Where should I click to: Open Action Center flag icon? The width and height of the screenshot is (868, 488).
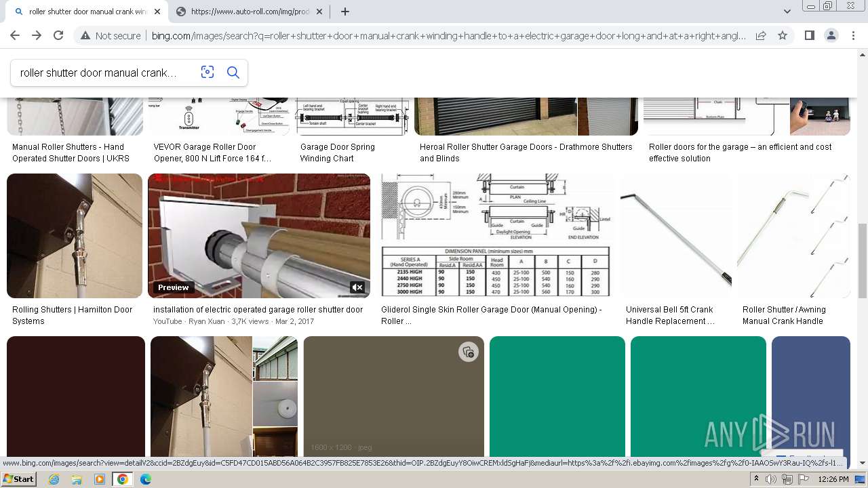click(x=804, y=479)
